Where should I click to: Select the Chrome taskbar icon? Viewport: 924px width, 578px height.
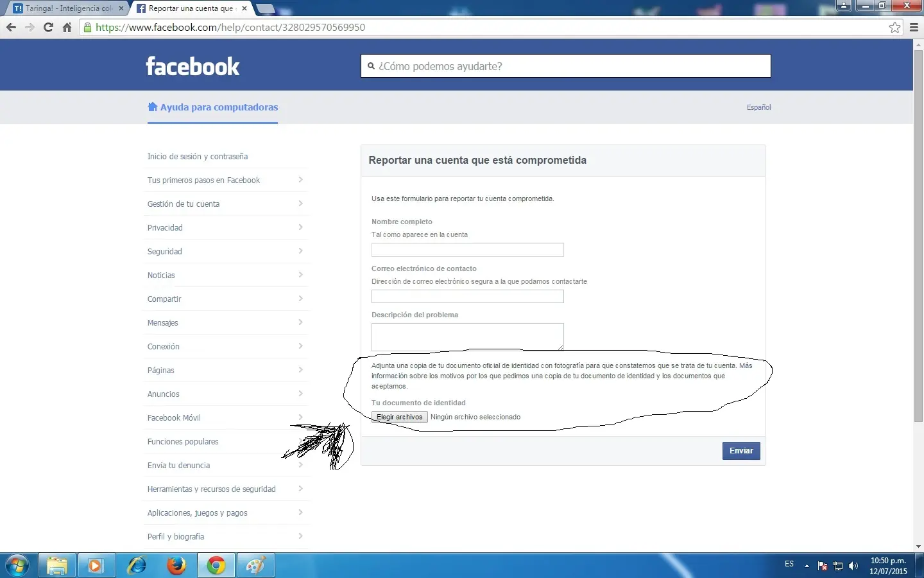(216, 566)
